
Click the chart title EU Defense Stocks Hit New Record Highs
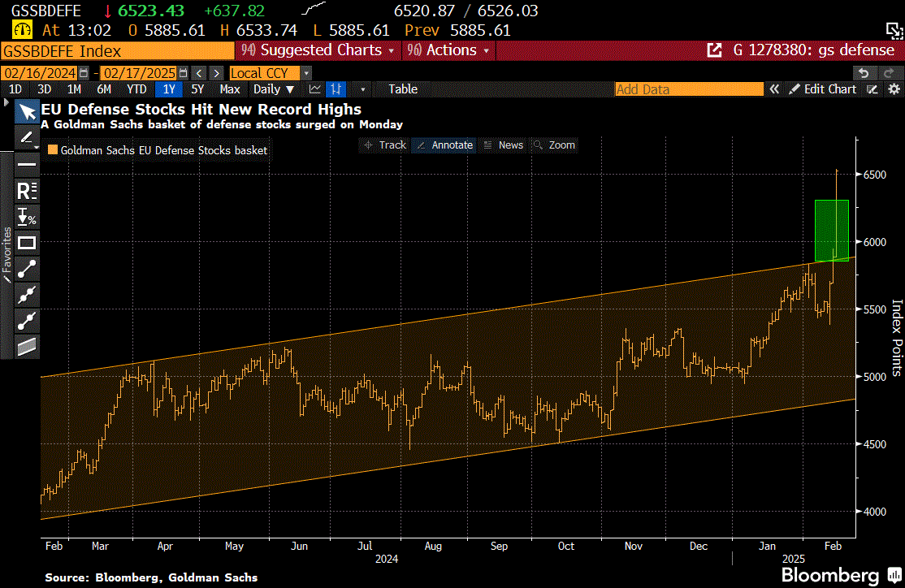pos(201,109)
